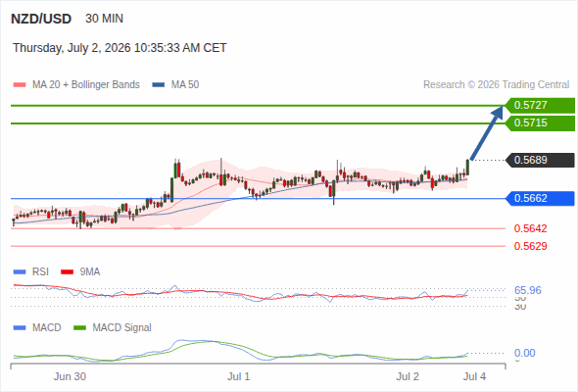Click the MA 50 blue legend swatch

click(x=158, y=85)
